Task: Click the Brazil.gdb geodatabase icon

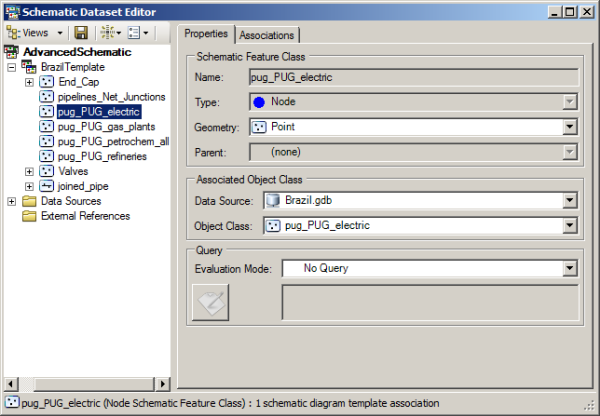Action: [x=272, y=200]
